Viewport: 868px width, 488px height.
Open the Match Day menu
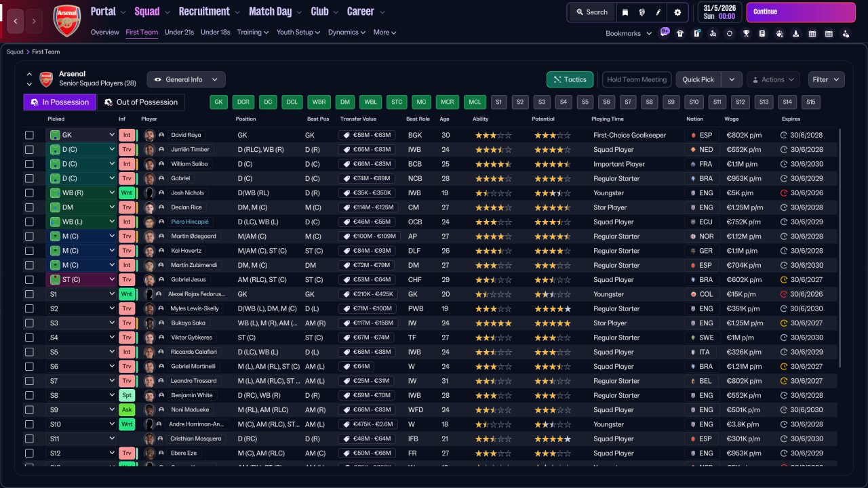click(275, 12)
